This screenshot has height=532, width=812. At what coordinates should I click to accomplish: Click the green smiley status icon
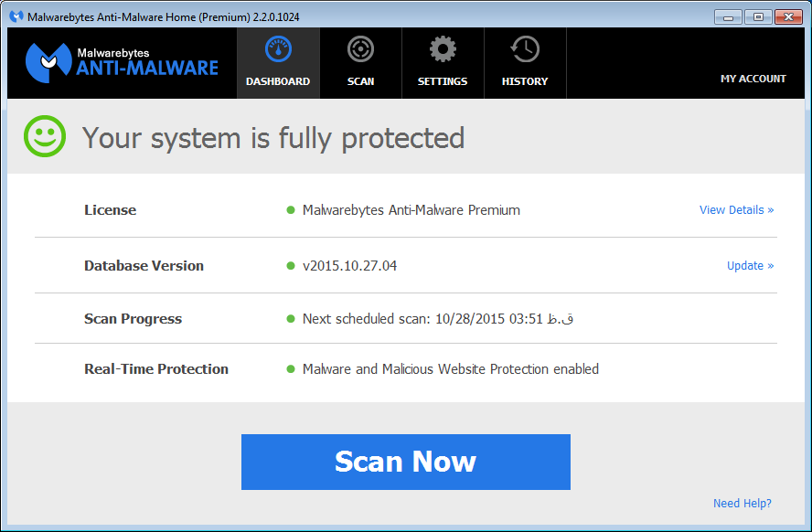pyautogui.click(x=45, y=136)
